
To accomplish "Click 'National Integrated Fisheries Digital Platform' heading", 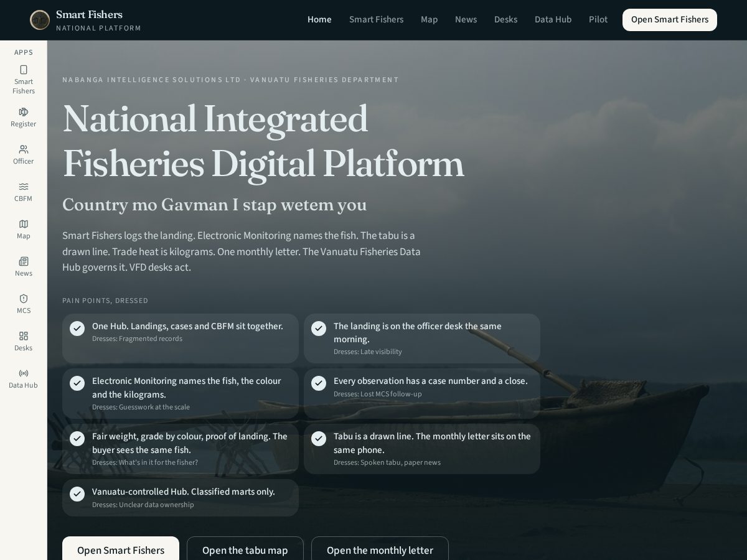I will coord(263,142).
